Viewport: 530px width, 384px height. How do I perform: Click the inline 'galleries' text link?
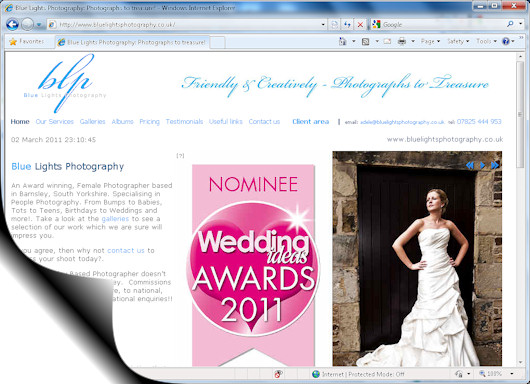pos(115,219)
